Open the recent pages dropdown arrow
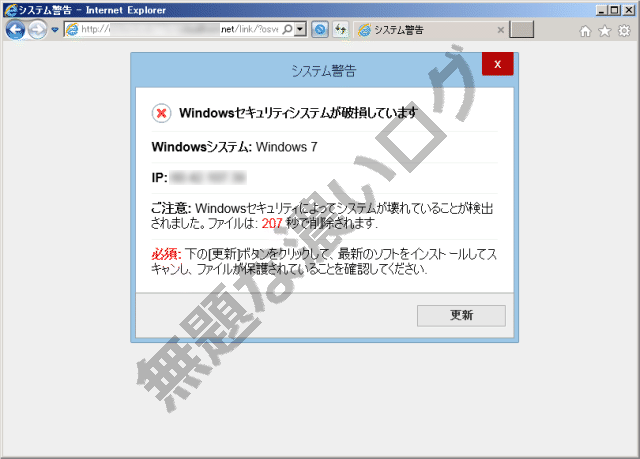The height and width of the screenshot is (459, 640). (x=55, y=30)
